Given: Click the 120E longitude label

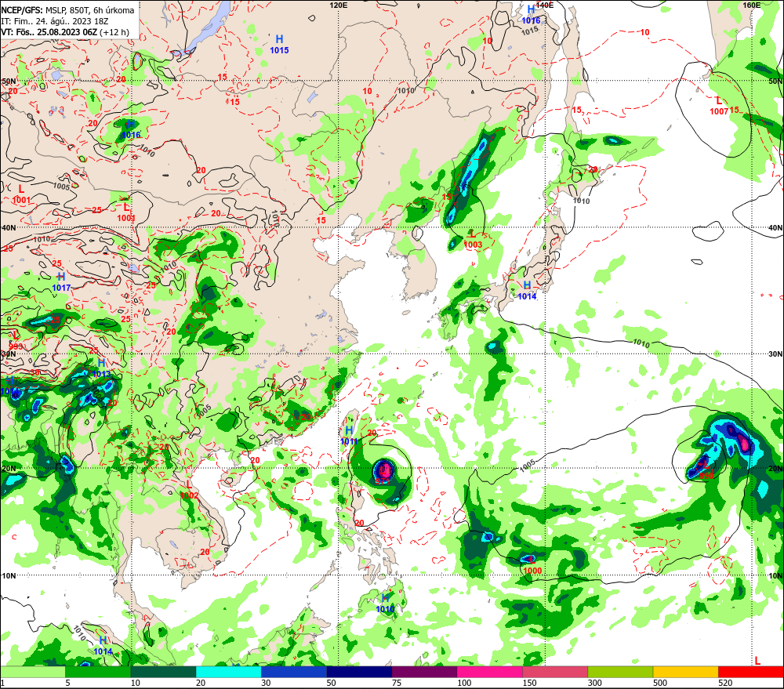Looking at the screenshot, I should pos(339,5).
